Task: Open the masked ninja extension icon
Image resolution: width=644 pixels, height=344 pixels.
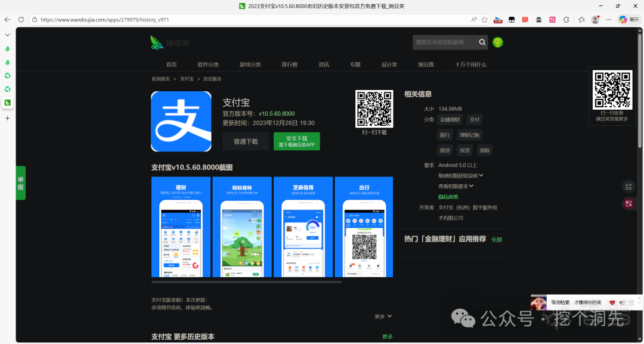Action: pos(538,19)
